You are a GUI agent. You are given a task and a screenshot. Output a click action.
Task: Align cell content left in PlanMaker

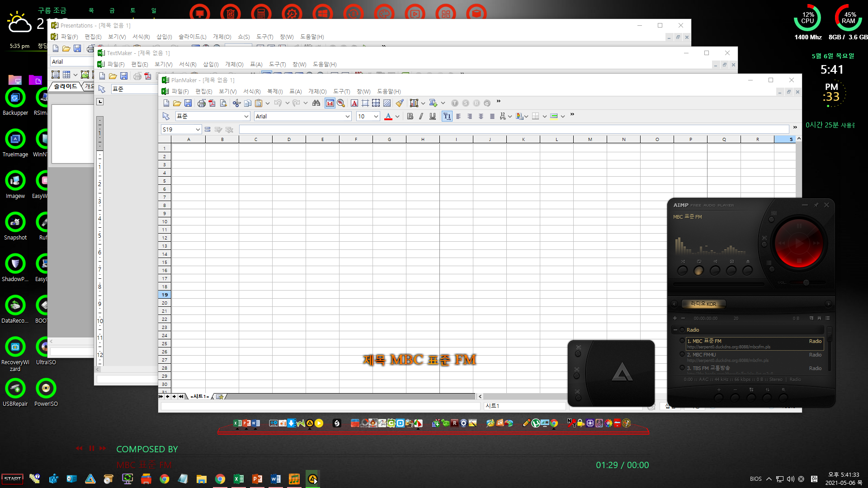tap(458, 116)
